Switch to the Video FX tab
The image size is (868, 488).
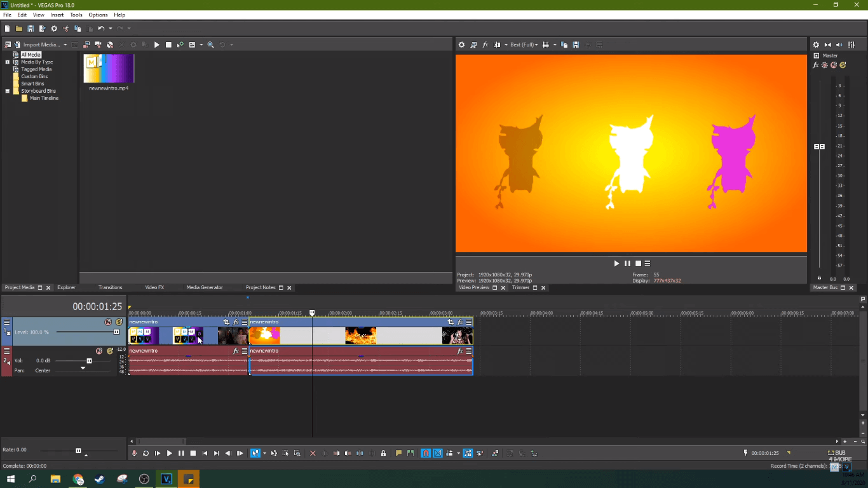pyautogui.click(x=154, y=287)
